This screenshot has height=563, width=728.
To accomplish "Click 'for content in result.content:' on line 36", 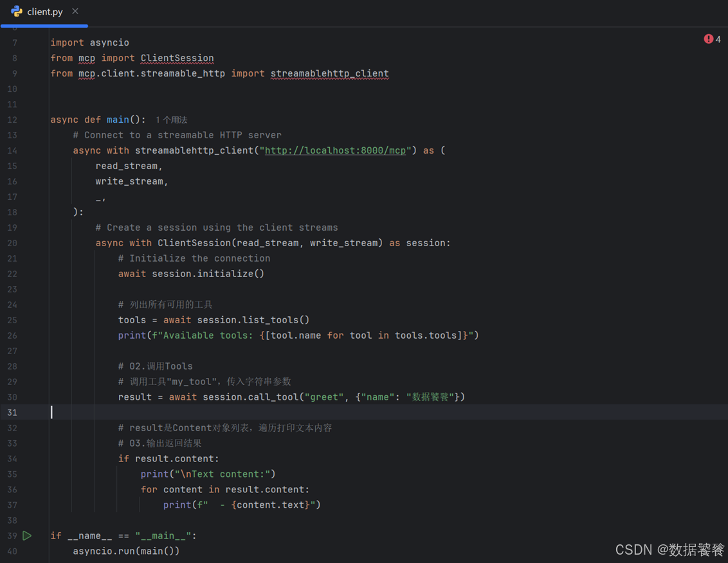I will [225, 490].
